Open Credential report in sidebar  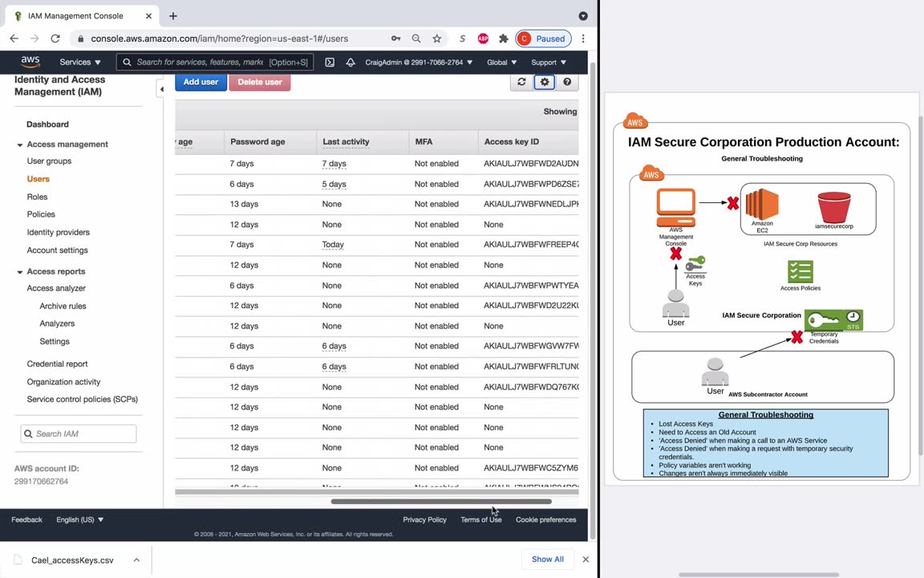click(x=57, y=364)
